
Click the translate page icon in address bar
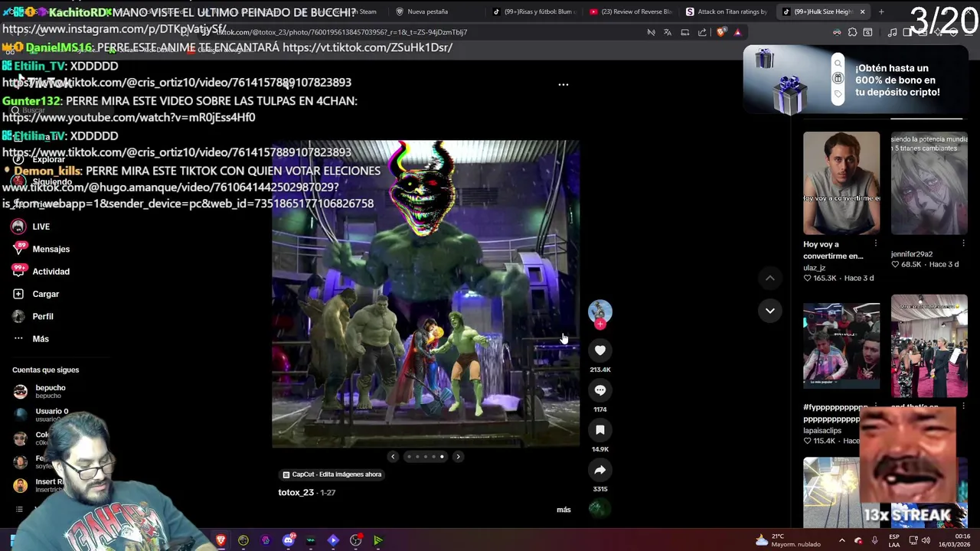point(668,32)
